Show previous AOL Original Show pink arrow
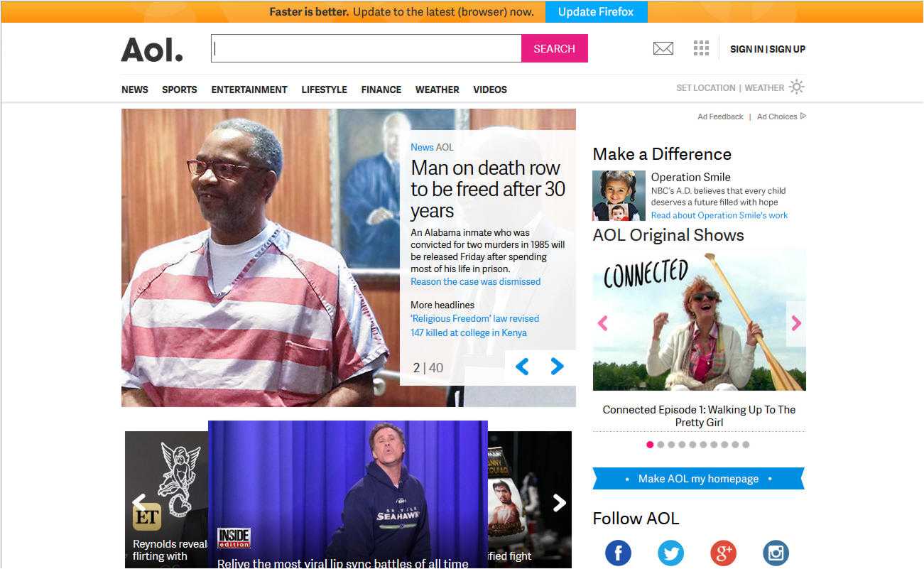This screenshot has width=924, height=569. [x=603, y=323]
